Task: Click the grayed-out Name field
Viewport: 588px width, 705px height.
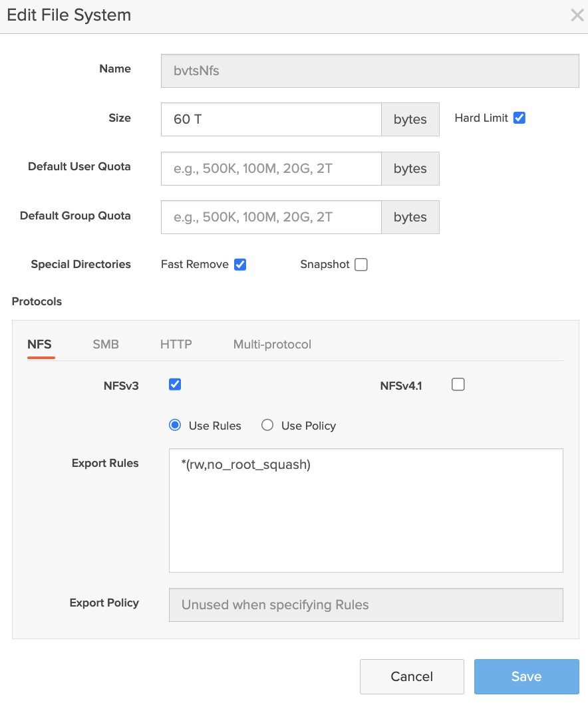Action: (370, 70)
